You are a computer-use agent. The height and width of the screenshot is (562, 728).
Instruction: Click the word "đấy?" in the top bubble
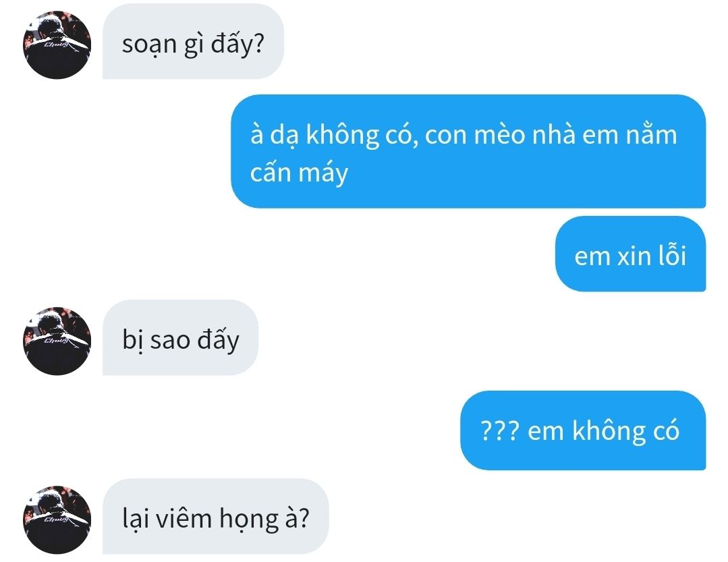click(x=237, y=45)
